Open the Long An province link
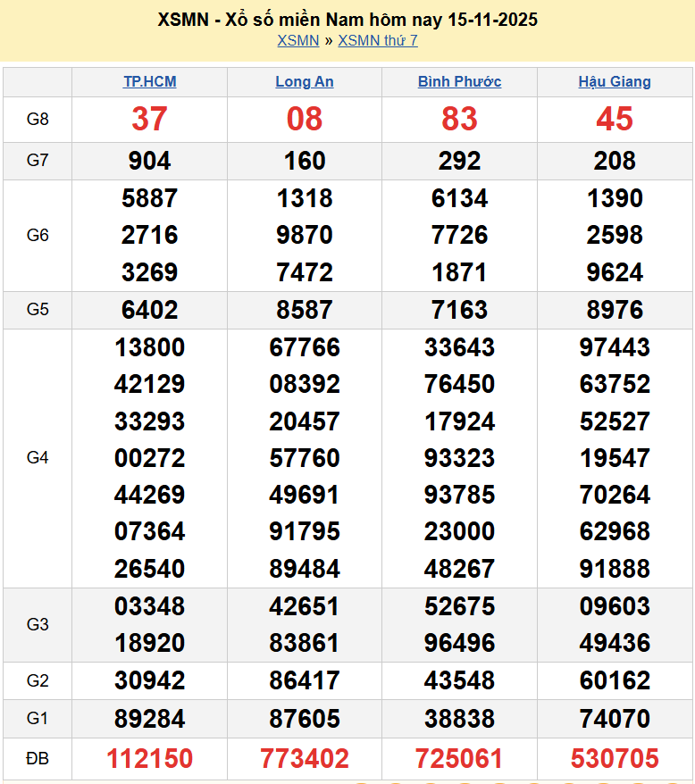Screen dimensions: 695x784 coord(305,81)
